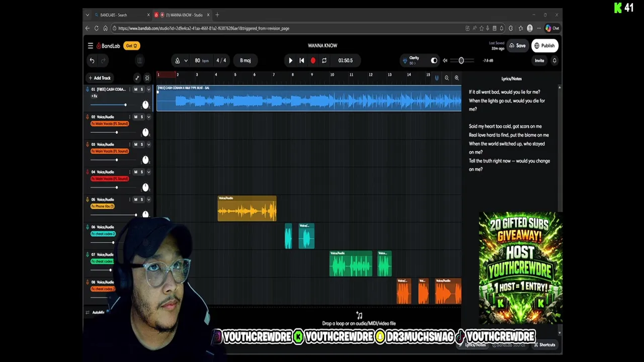The height and width of the screenshot is (362, 644).
Task: Start recording with the red Record button
Action: (313, 60)
